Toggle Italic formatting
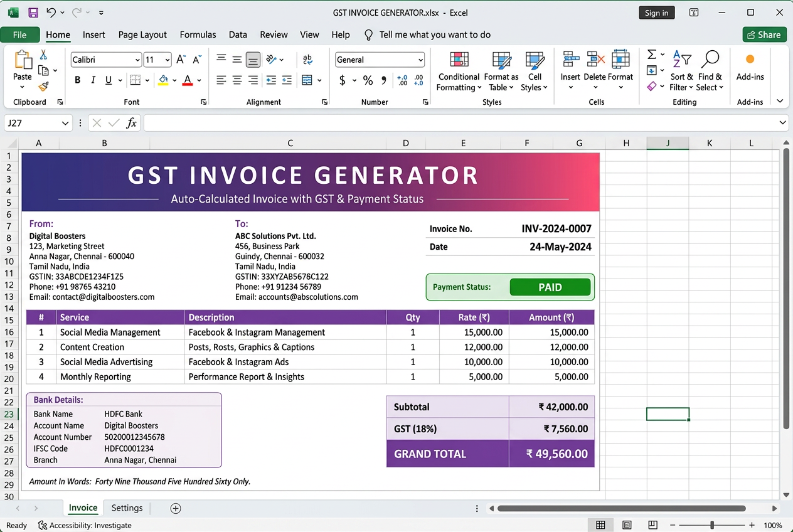The width and height of the screenshot is (793, 532). [93, 80]
